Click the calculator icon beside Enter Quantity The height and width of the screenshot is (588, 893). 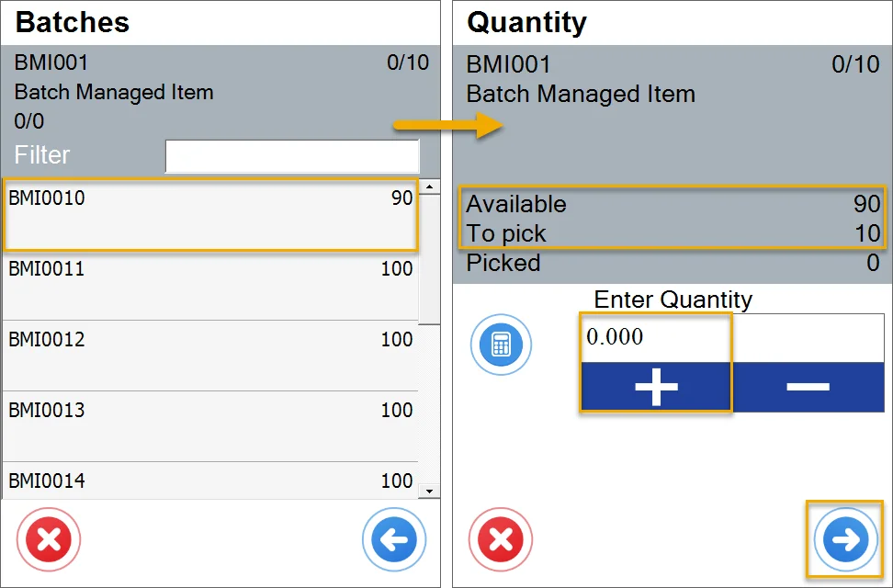pyautogui.click(x=501, y=345)
